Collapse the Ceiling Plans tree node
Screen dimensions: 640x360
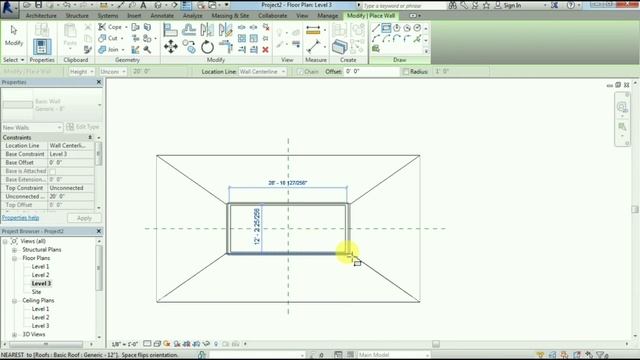click(x=14, y=301)
